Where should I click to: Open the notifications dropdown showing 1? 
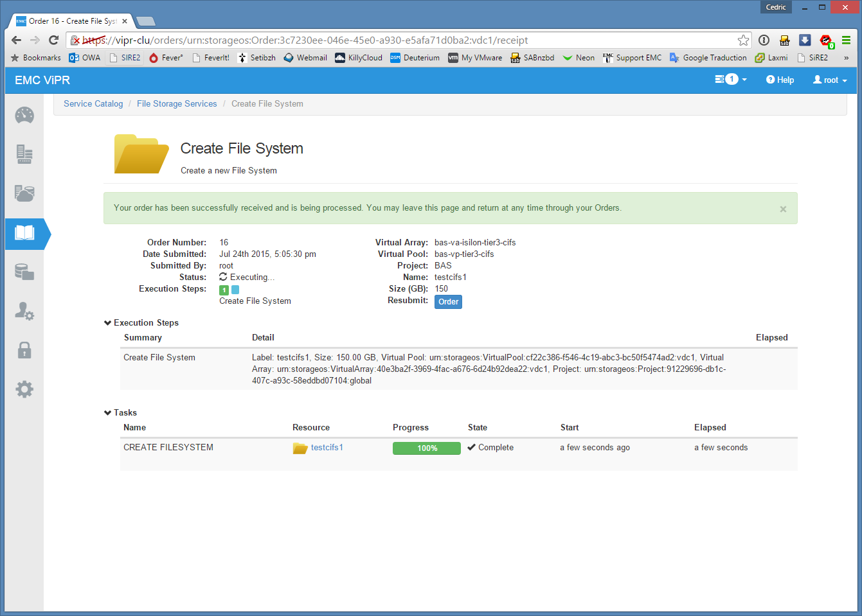[731, 80]
